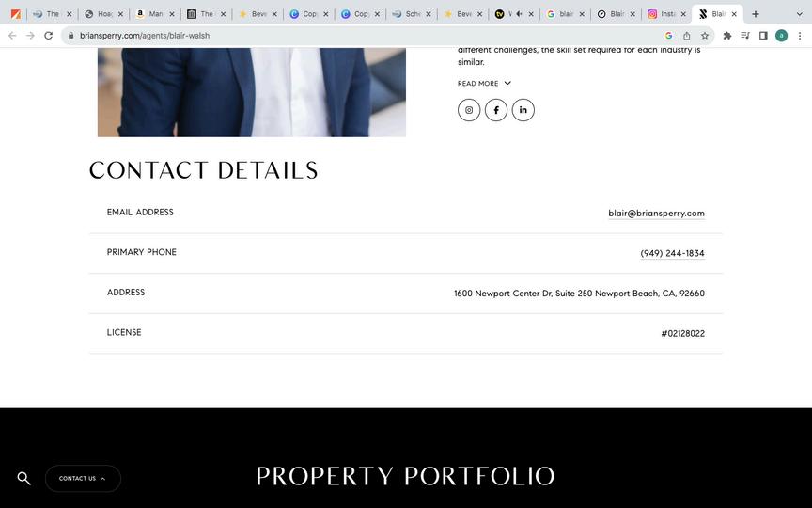Open the media controls icon

(x=745, y=36)
